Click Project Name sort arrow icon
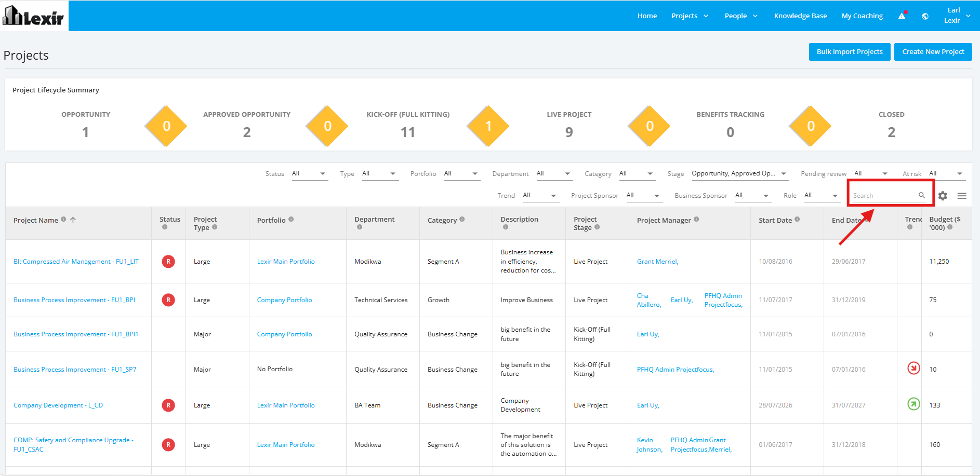This screenshot has height=476, width=980. tap(73, 220)
